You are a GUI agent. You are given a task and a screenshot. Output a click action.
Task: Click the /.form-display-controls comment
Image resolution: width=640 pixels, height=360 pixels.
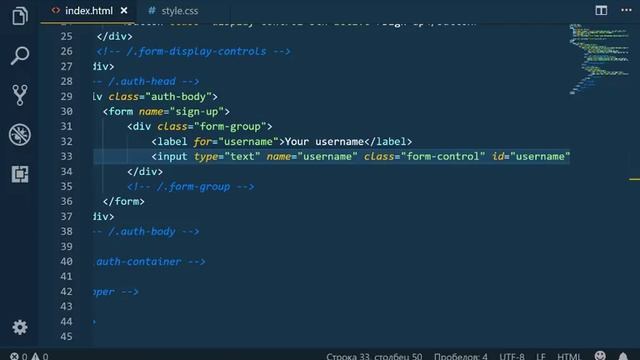tap(193, 51)
